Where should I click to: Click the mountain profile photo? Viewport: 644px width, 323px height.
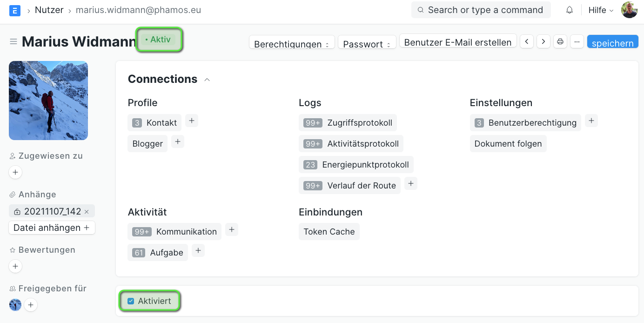pyautogui.click(x=48, y=101)
